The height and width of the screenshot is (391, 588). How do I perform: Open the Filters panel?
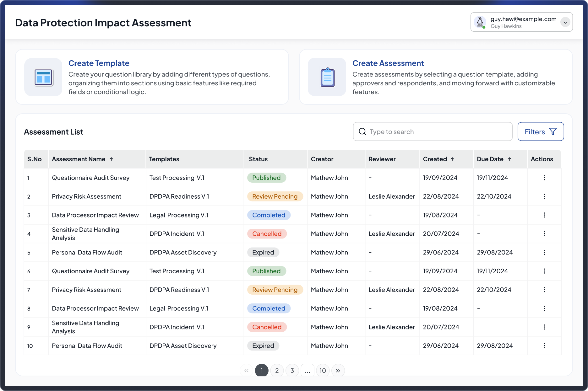(x=541, y=131)
